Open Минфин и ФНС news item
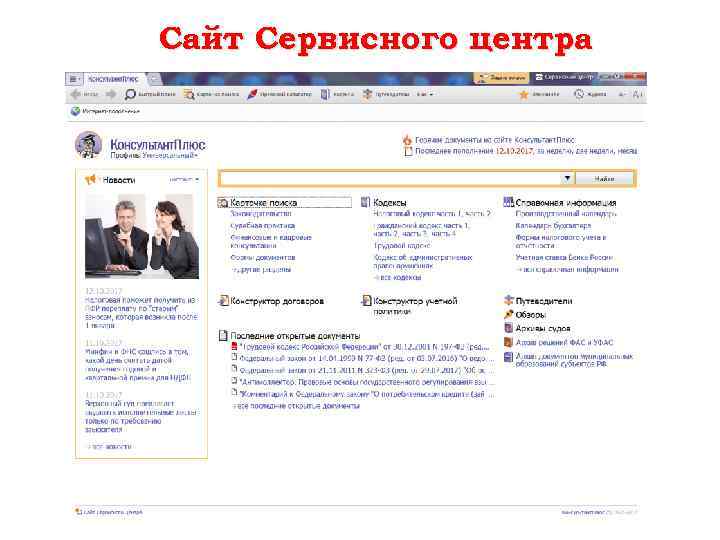Viewport: 720px width, 540px height. (138, 365)
